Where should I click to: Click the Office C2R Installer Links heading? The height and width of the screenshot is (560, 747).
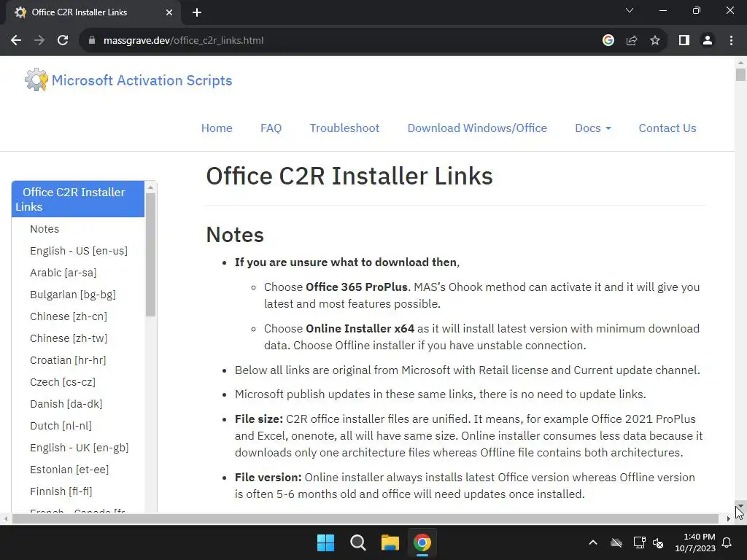349,176
